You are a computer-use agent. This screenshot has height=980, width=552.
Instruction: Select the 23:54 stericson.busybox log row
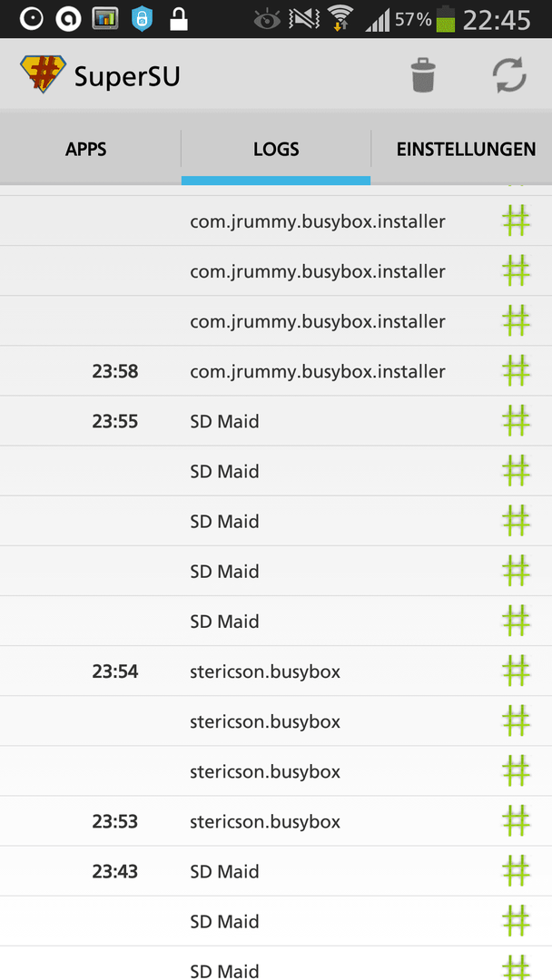(x=276, y=671)
